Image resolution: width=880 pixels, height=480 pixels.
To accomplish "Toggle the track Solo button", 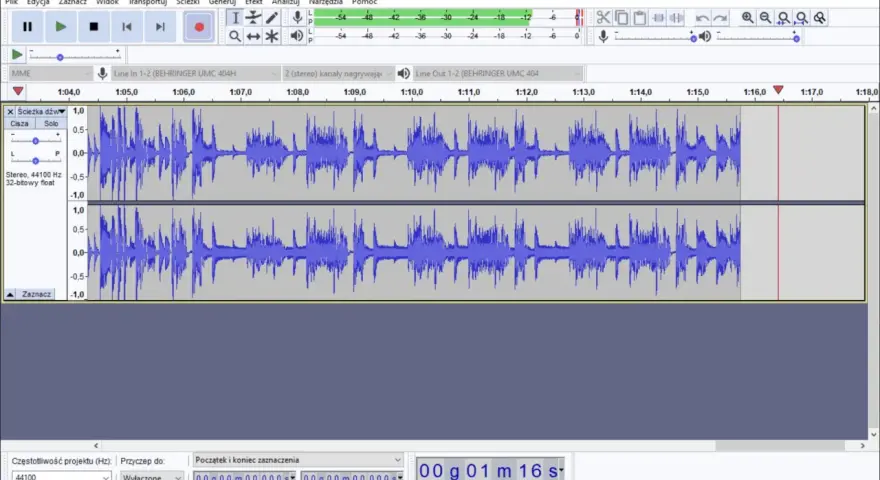I will coord(51,123).
